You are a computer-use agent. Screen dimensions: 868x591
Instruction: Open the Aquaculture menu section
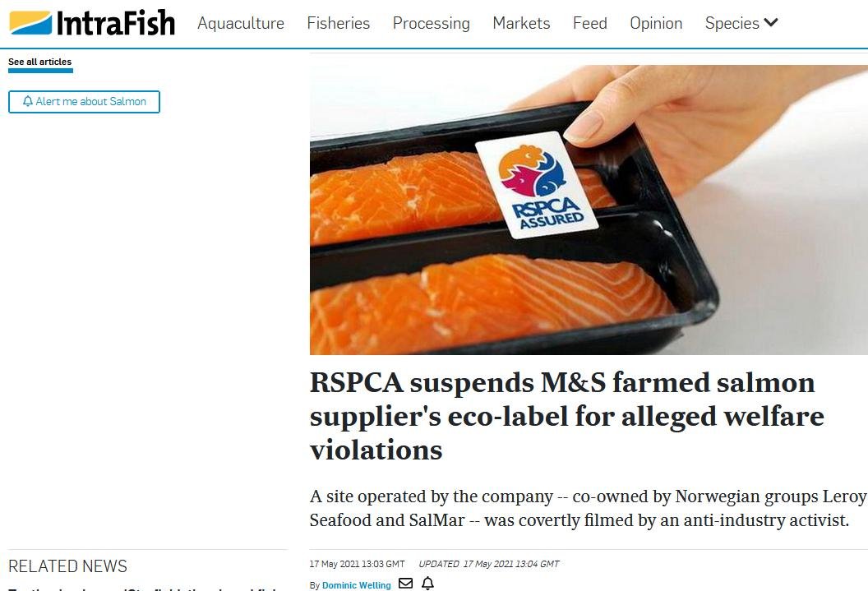[241, 23]
